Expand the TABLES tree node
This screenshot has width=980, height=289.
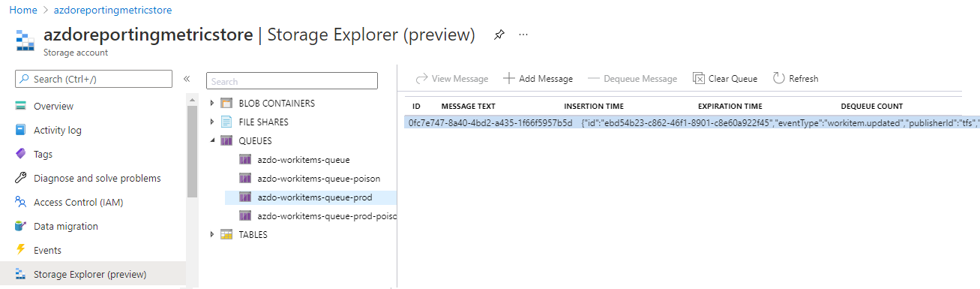tap(212, 234)
